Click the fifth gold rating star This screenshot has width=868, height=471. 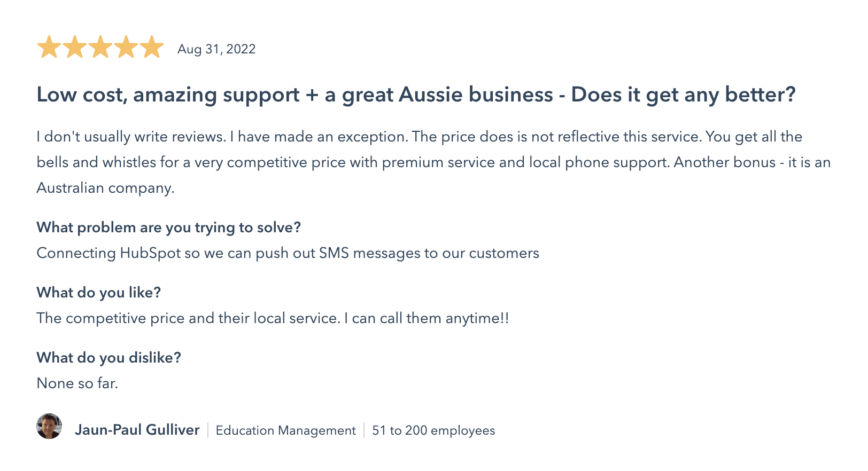(x=152, y=48)
